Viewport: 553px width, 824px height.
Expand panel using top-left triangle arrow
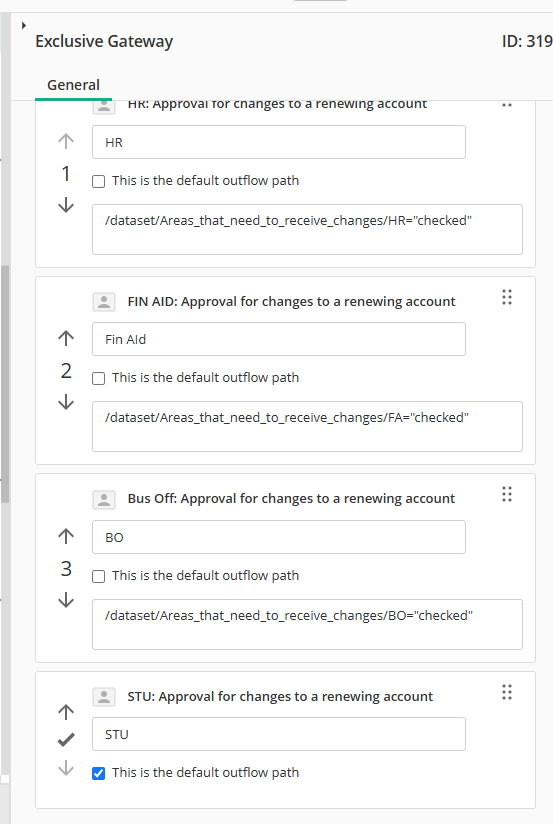[x=24, y=25]
